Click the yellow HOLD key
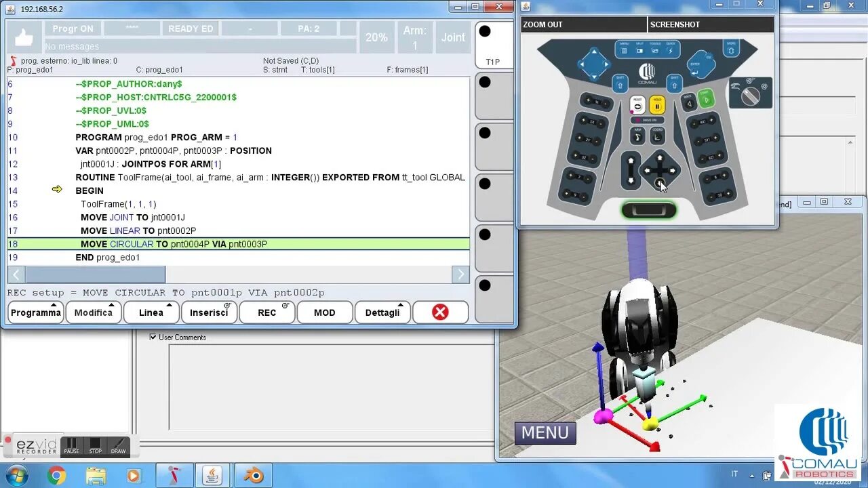 click(x=657, y=104)
